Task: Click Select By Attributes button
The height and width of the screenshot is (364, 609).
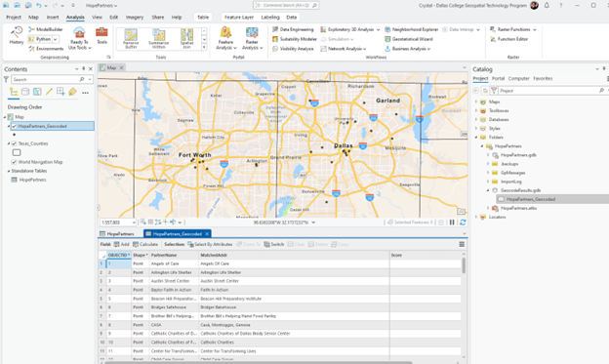Action: pyautogui.click(x=210, y=244)
